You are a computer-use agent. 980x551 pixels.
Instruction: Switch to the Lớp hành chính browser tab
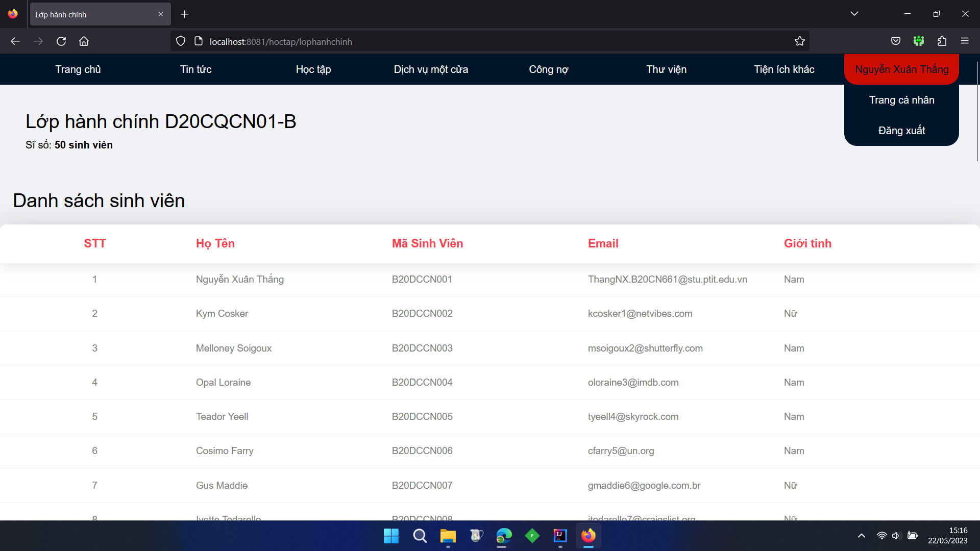pyautogui.click(x=87, y=14)
